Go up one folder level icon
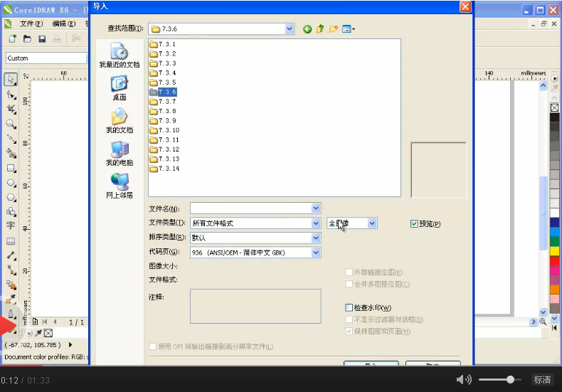Screen dimensions: 562x392 tap(320, 29)
